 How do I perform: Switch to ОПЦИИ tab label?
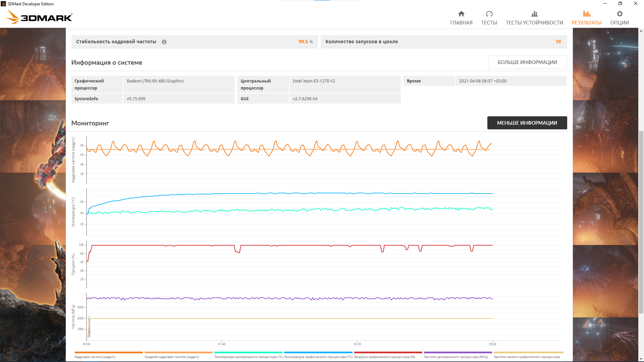coord(620,23)
